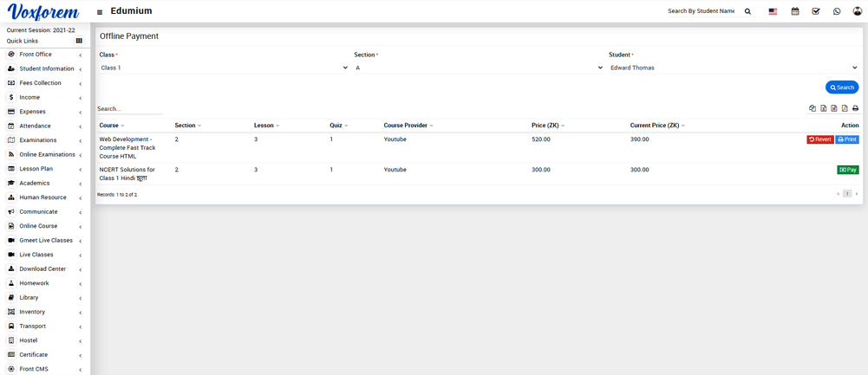Screen dimensions: 868x375
Task: Open the Section dropdown
Action: click(x=479, y=68)
